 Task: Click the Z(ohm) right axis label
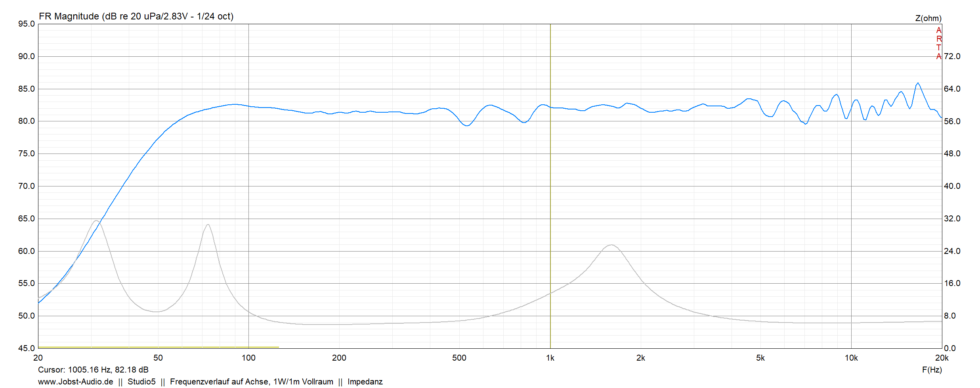(928, 18)
